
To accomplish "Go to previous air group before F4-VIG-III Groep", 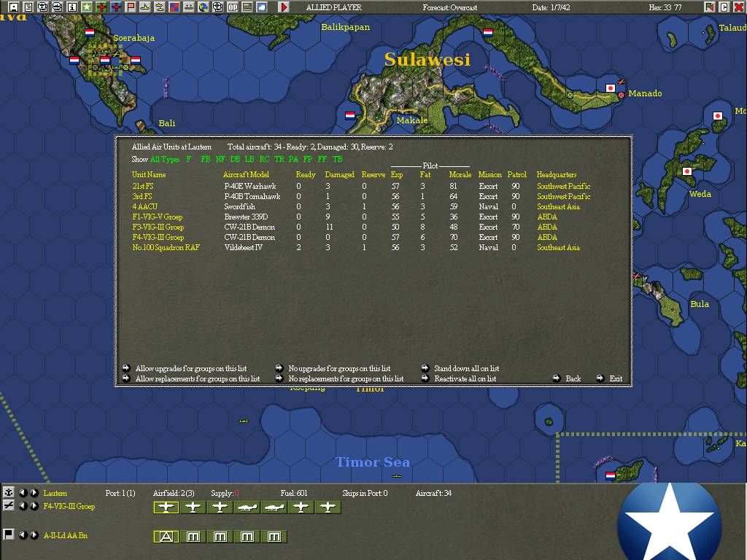I will [x=23, y=506].
